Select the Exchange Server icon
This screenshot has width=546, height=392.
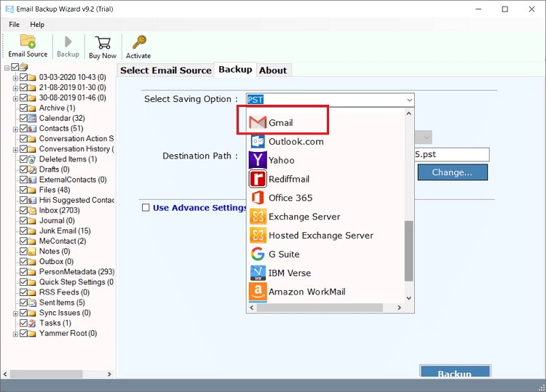(258, 216)
